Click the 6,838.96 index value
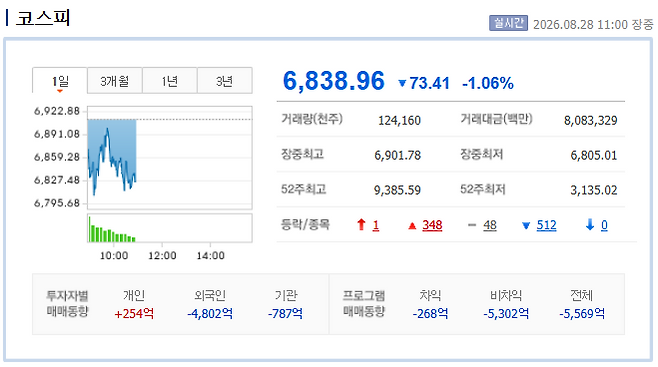 (x=334, y=81)
